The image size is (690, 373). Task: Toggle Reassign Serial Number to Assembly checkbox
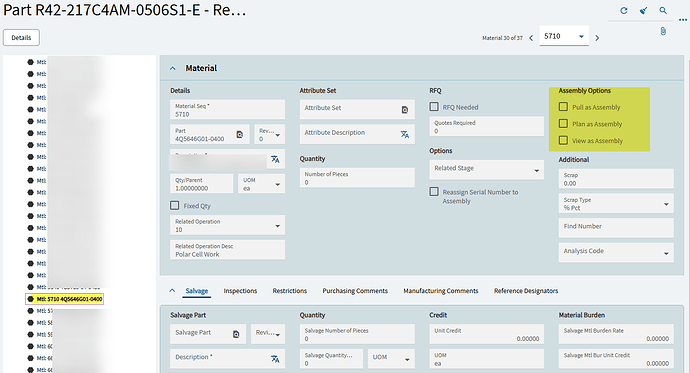pos(434,192)
